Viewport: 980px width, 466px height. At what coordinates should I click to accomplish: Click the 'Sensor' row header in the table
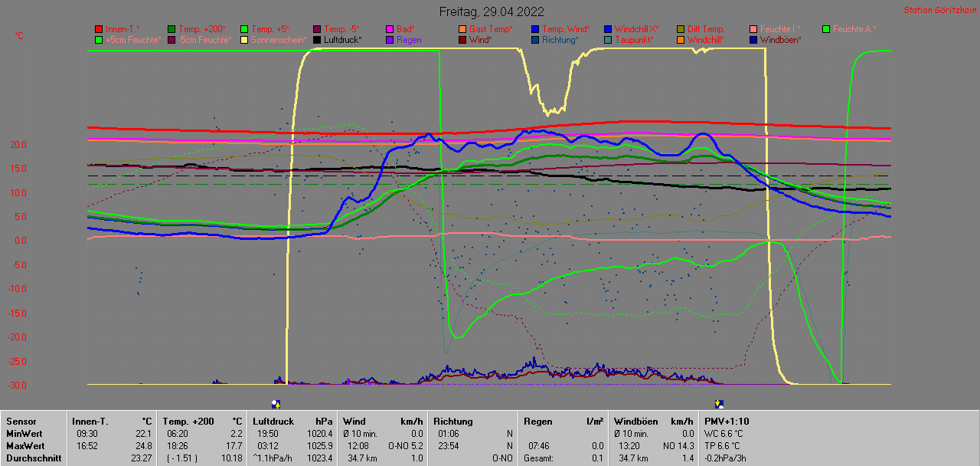tap(21, 422)
